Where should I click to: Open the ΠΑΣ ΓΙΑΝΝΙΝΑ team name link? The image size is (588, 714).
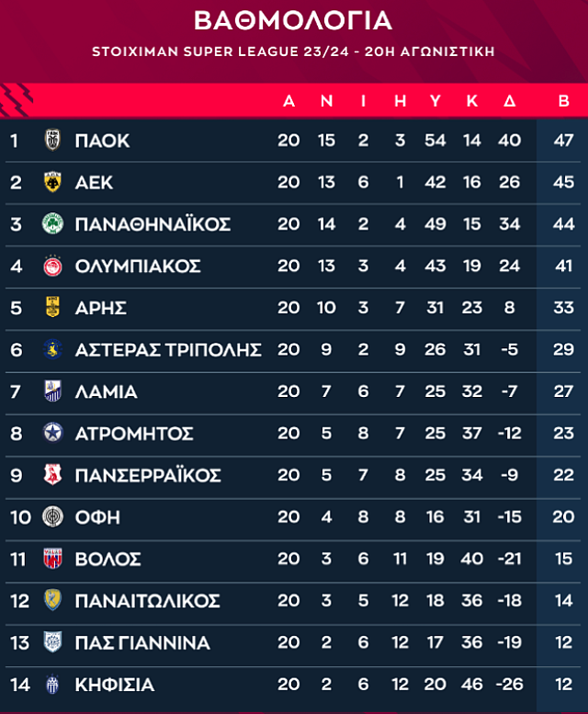coord(142,642)
